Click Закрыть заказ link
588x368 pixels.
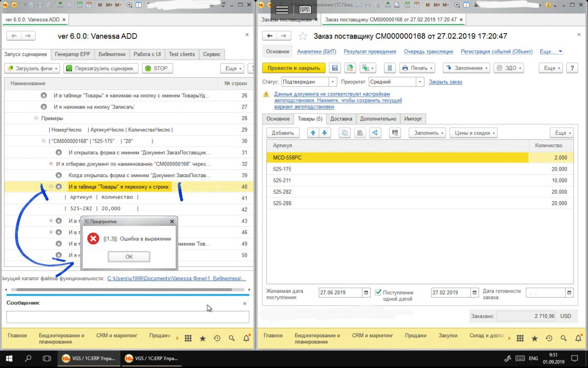(x=445, y=82)
